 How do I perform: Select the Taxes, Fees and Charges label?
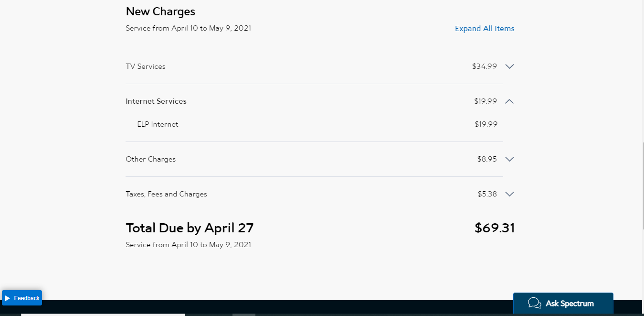click(166, 194)
